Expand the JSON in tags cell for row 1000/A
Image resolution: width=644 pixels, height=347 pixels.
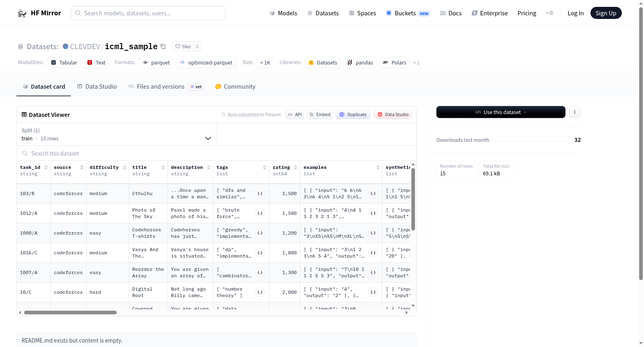(x=260, y=233)
